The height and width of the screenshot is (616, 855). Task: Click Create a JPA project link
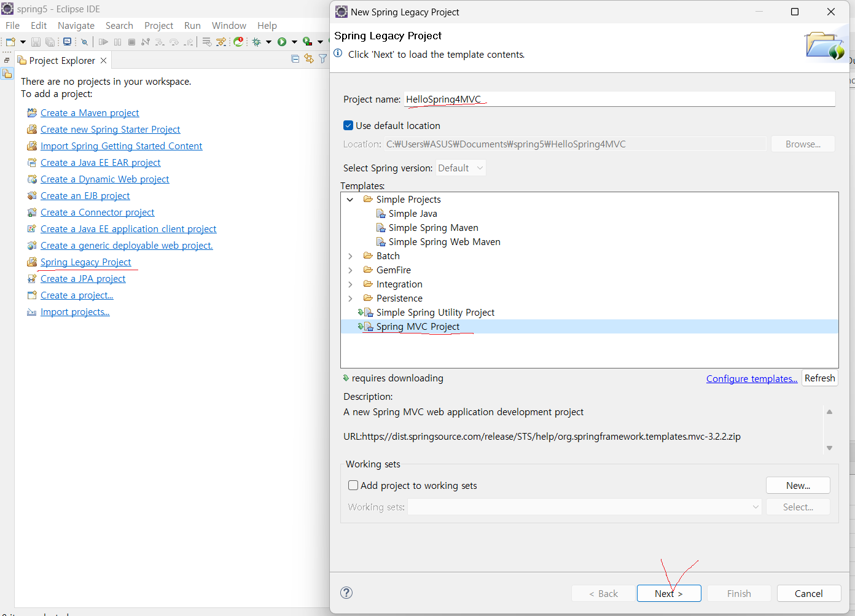83,279
